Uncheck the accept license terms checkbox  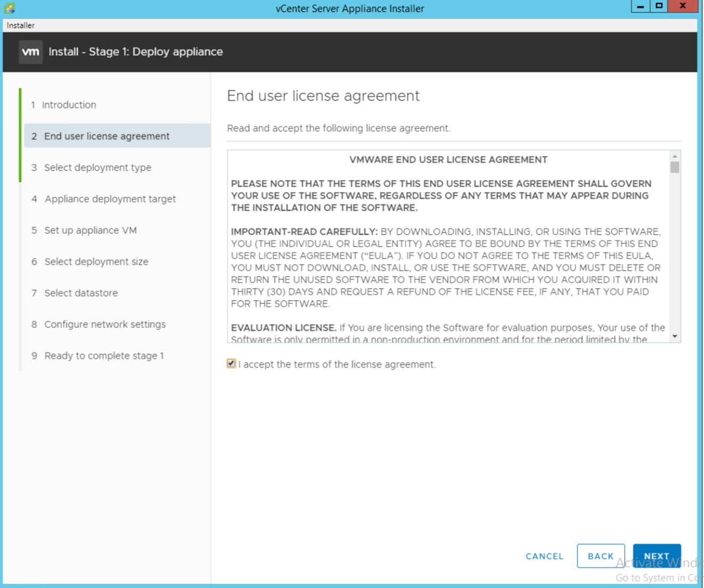(231, 363)
